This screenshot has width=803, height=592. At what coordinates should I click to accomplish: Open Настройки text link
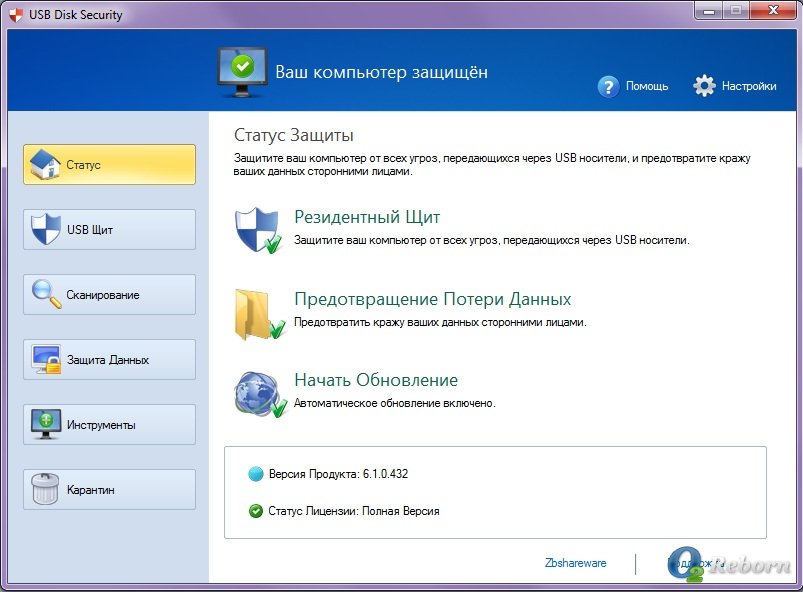coord(749,86)
